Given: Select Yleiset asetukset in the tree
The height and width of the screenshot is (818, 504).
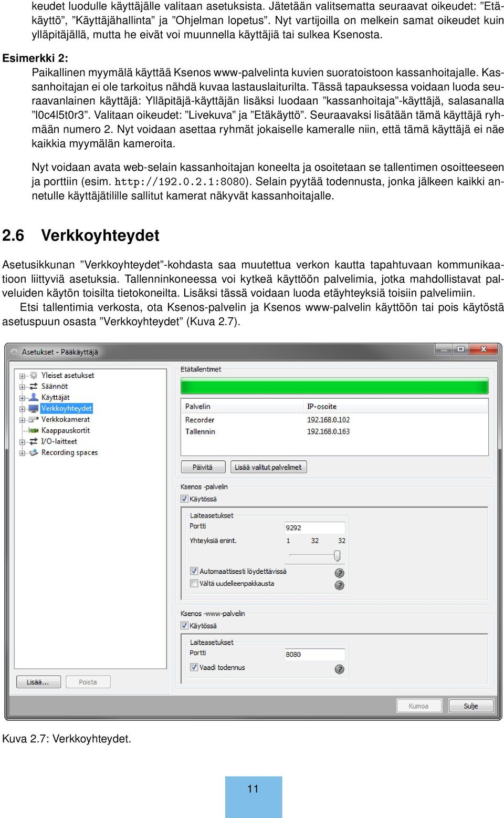Looking at the screenshot, I should 68,375.
